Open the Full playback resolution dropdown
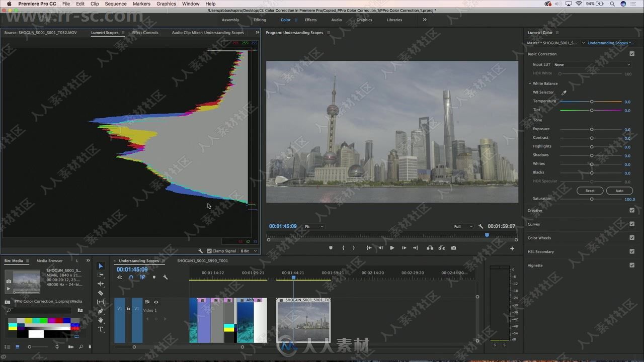This screenshot has width=644, height=362. [463, 227]
